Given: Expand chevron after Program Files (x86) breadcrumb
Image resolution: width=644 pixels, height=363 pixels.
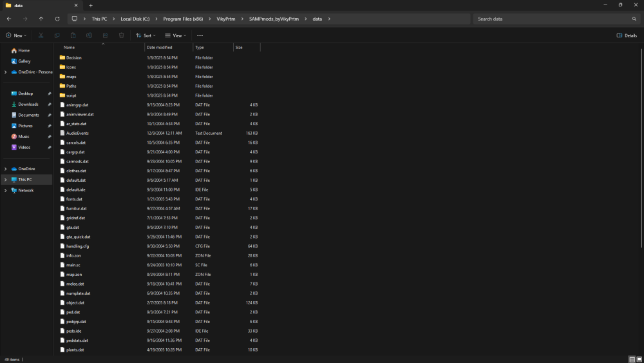Looking at the screenshot, I should [x=210, y=19].
